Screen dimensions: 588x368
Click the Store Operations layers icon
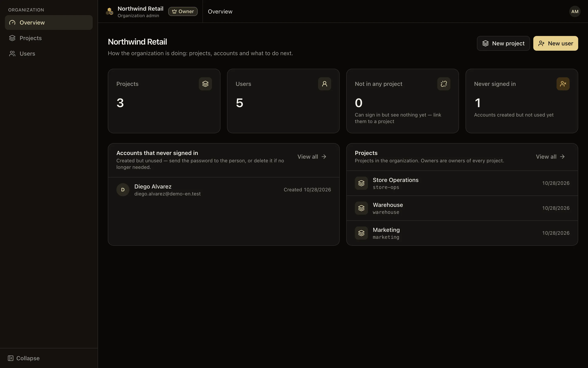click(361, 183)
